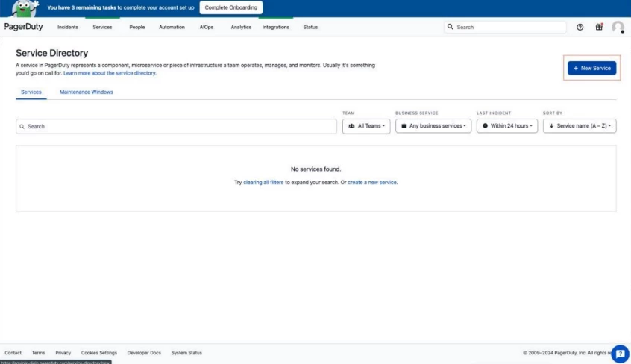Focus the top navigation Search field
Image resolution: width=631 pixels, height=364 pixels.
pos(505,27)
